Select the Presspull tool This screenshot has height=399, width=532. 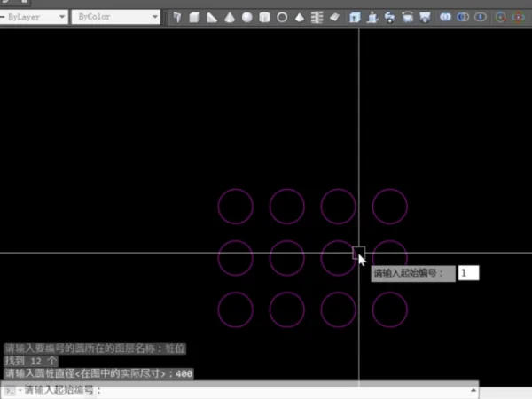[372, 17]
